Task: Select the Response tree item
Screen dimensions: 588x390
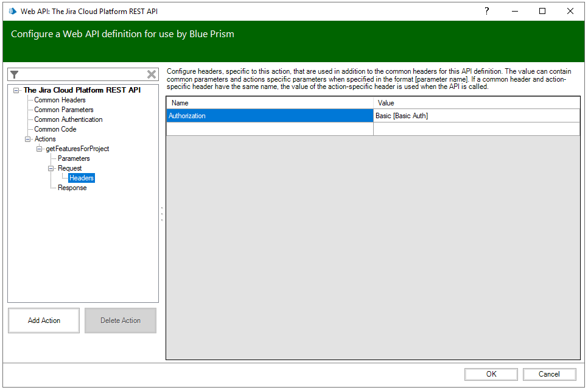Action: coord(72,188)
